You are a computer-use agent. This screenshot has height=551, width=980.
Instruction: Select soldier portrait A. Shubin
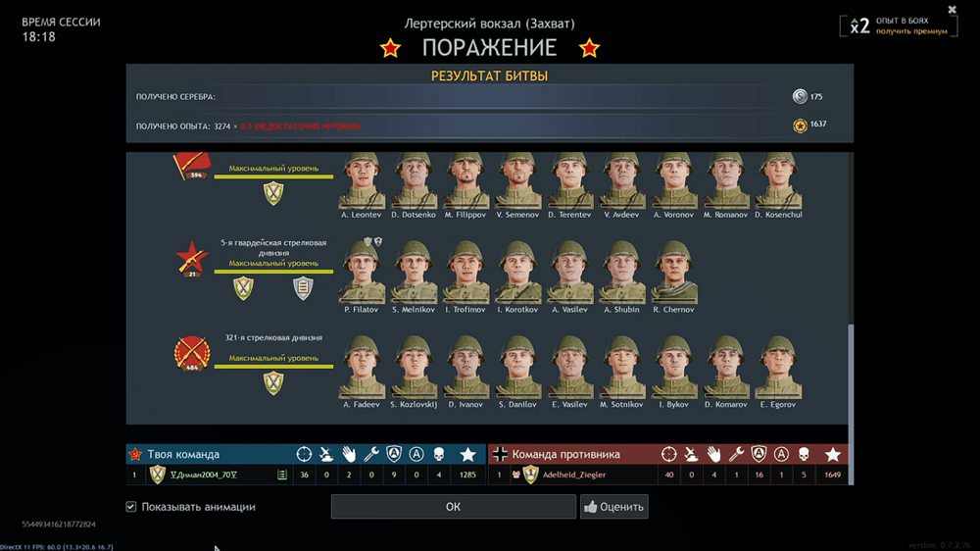tap(621, 273)
